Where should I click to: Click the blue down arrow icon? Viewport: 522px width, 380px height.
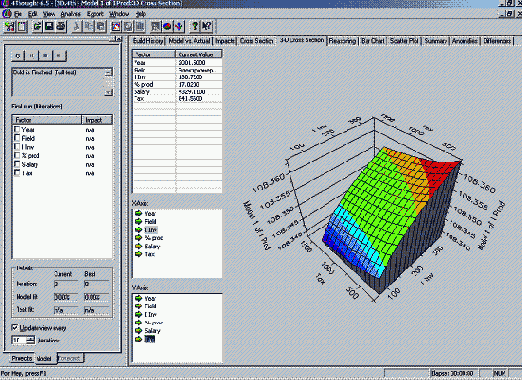pyautogui.click(x=179, y=27)
